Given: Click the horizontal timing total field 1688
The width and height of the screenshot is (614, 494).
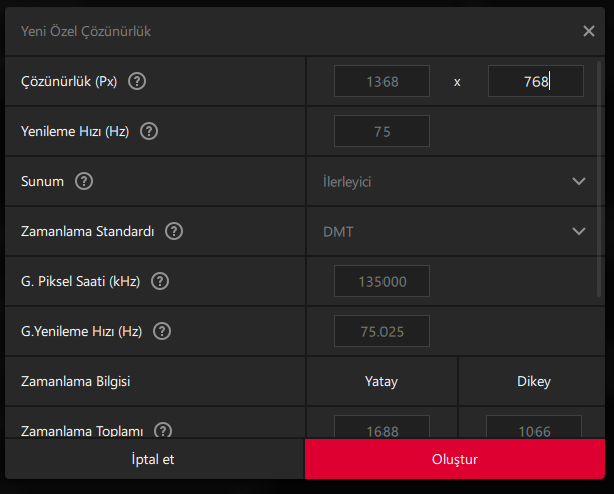Looking at the screenshot, I should 382,429.
